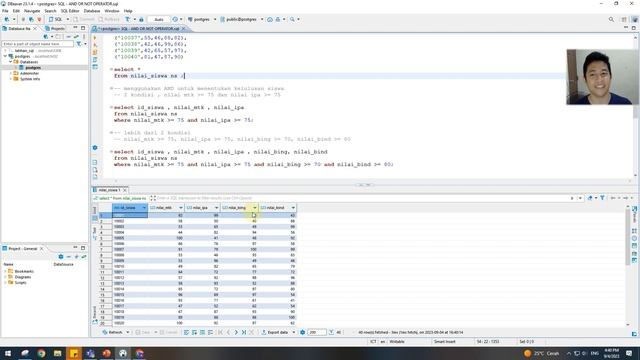Image resolution: width=640 pixels, height=360 pixels.
Task: Focus the fetch size 200 field
Action: coord(317,333)
